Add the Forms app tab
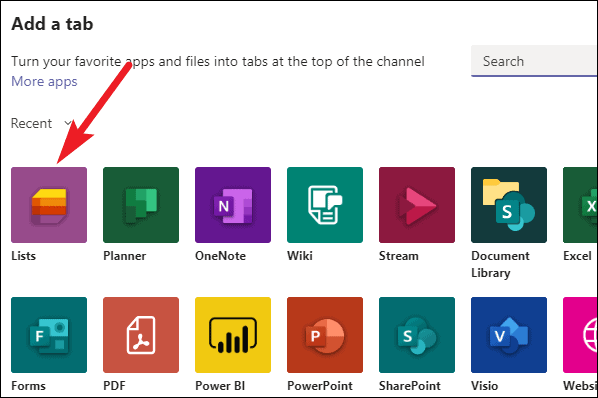The height and width of the screenshot is (398, 598). click(x=49, y=335)
